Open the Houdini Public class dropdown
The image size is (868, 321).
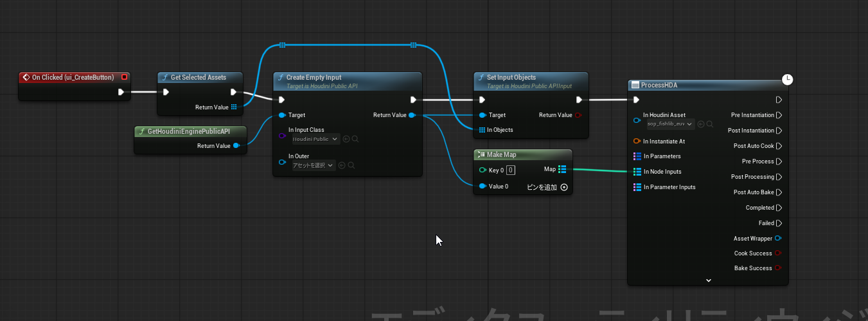point(315,139)
